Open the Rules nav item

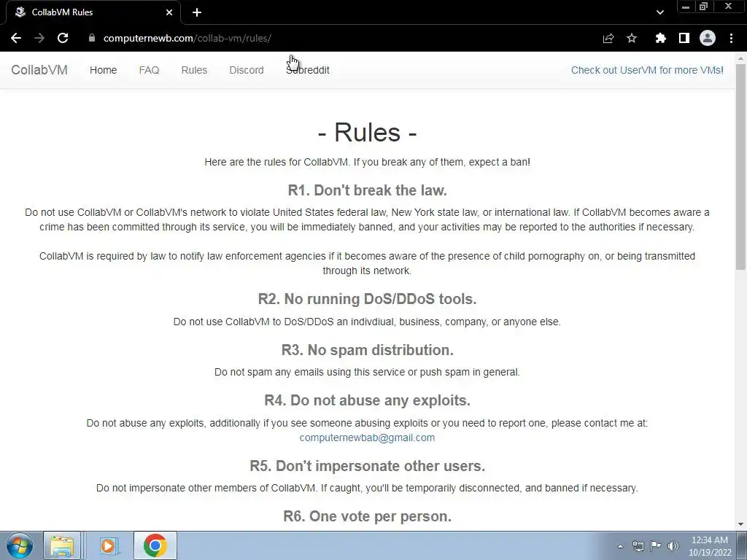pyautogui.click(x=194, y=70)
